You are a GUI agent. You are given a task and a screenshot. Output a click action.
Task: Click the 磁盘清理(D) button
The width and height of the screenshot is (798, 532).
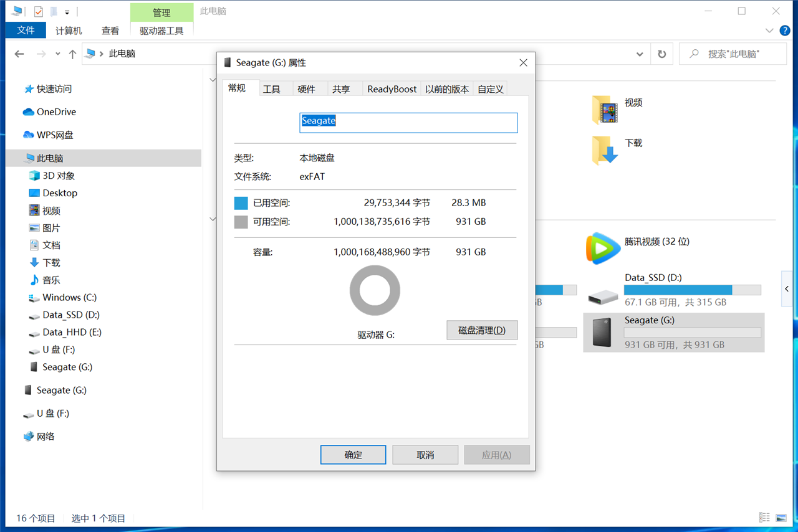tap(482, 330)
